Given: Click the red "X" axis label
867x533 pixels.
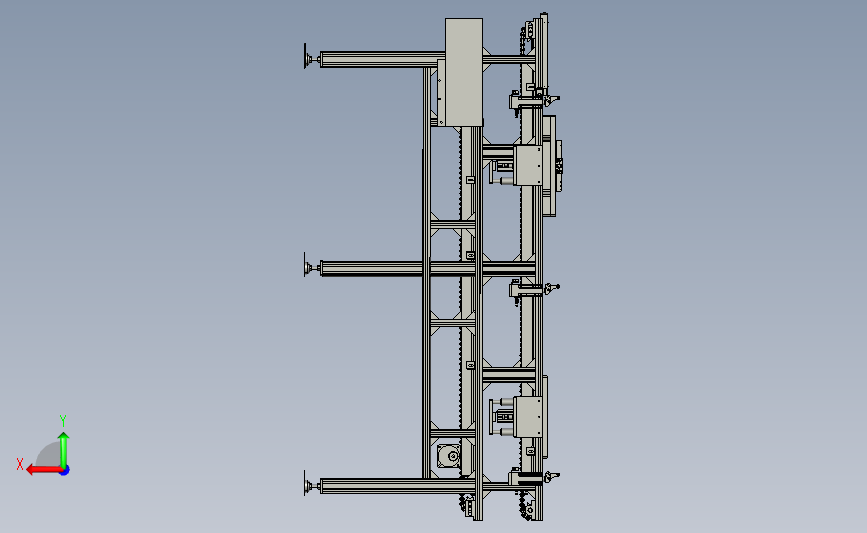Looking at the screenshot, I should (x=20, y=464).
